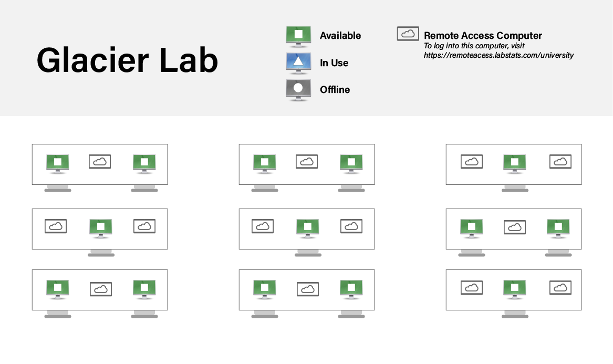
Task: Click the 'Remote Access Computer' heading text
Action: coord(483,36)
